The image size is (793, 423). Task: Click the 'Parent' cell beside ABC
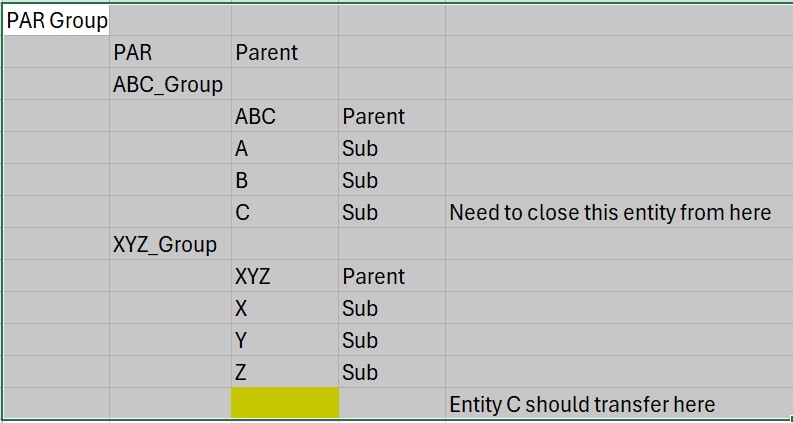[392, 116]
